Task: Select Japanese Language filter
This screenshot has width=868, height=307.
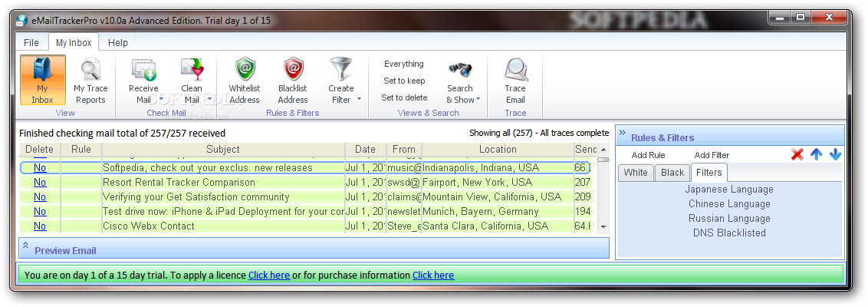Action: (x=729, y=189)
